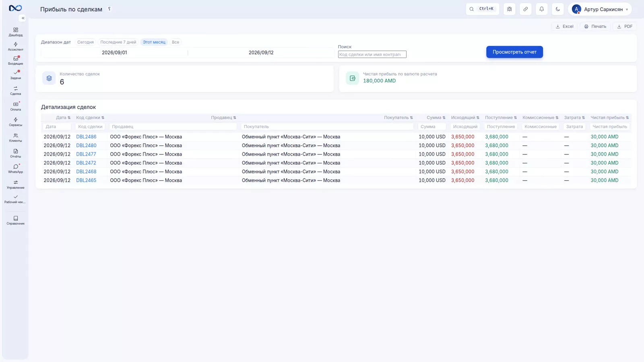Click the Покупатель column filter field
The height and width of the screenshot is (362, 644).
pos(327,127)
